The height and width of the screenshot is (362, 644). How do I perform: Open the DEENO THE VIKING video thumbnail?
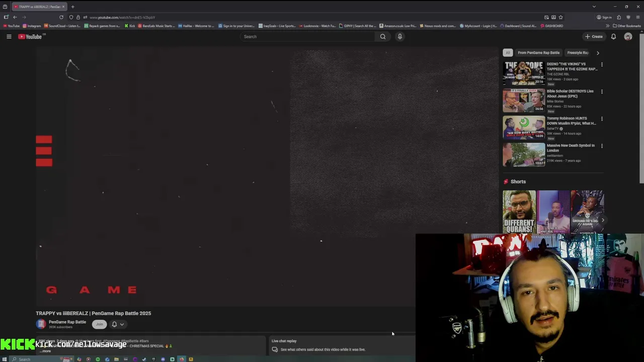(524, 73)
